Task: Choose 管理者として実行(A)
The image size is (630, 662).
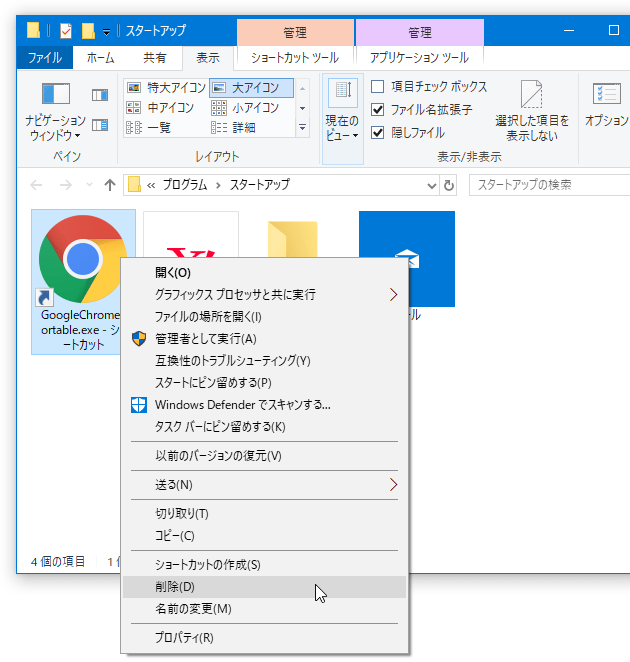Action: click(265, 339)
